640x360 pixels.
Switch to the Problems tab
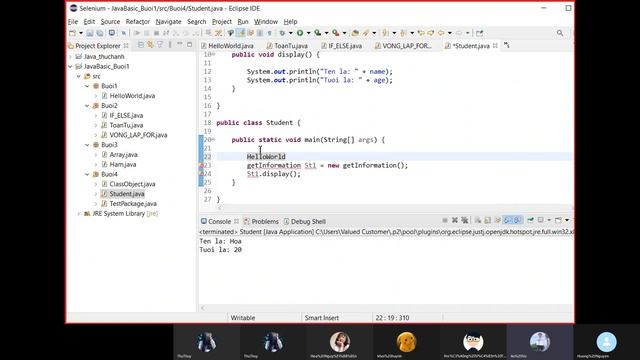point(261,221)
